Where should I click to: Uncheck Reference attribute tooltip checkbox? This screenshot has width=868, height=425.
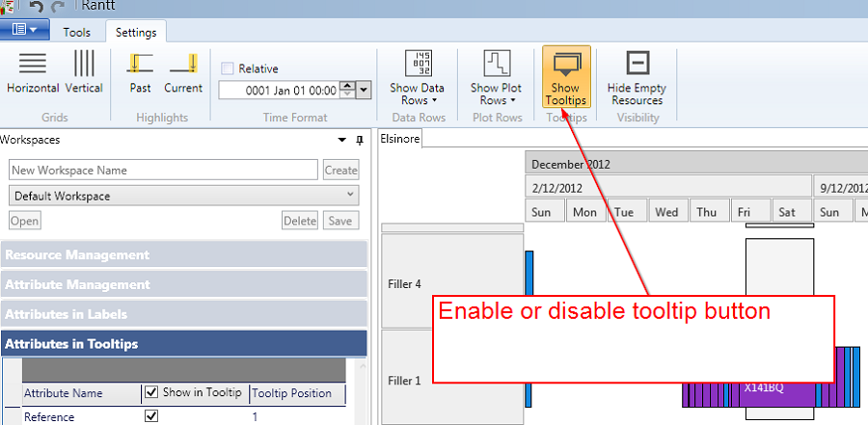pos(150,416)
